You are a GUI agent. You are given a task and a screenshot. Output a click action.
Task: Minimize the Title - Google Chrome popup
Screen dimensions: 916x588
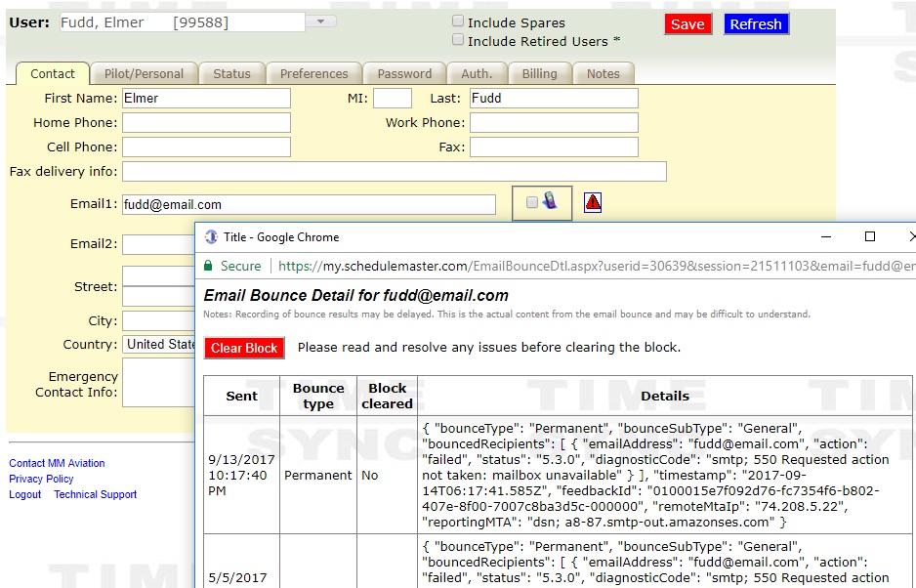pyautogui.click(x=826, y=236)
